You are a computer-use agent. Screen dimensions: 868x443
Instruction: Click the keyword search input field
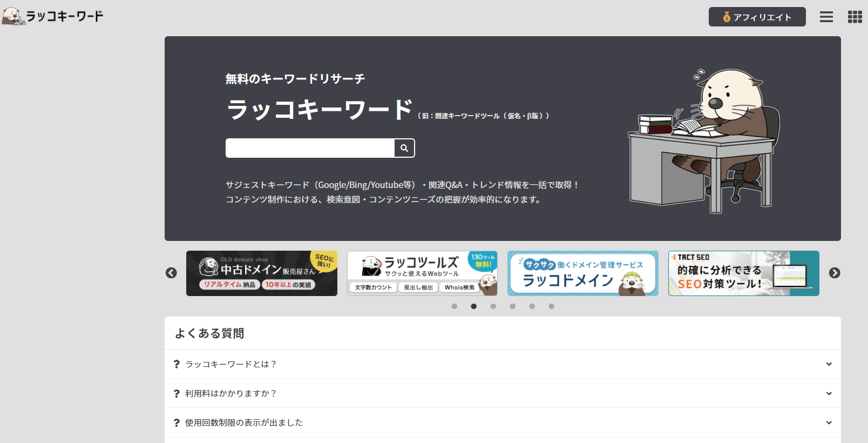point(310,148)
